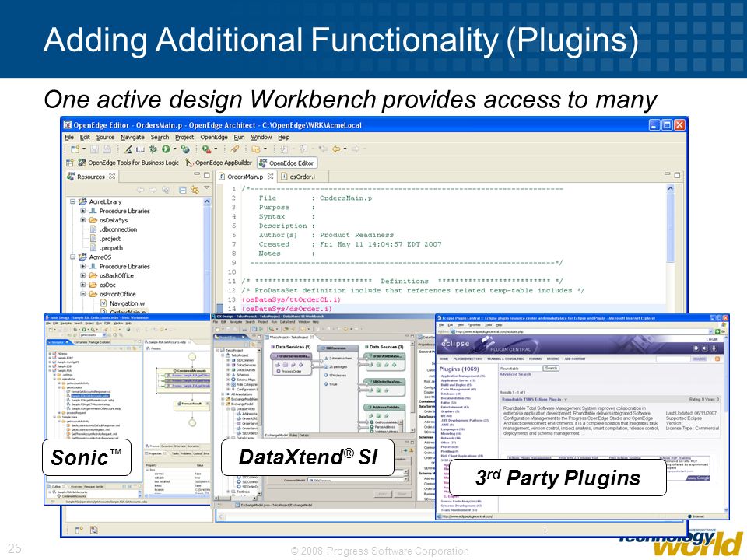The image size is (747, 560).
Task: Click the Last Edit Location icon
Action: (x=322, y=149)
